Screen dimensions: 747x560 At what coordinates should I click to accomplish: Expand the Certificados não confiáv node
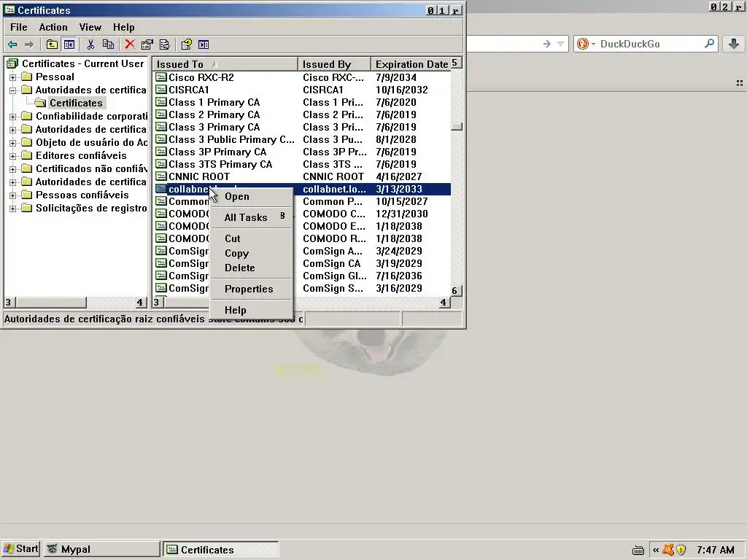(13, 169)
